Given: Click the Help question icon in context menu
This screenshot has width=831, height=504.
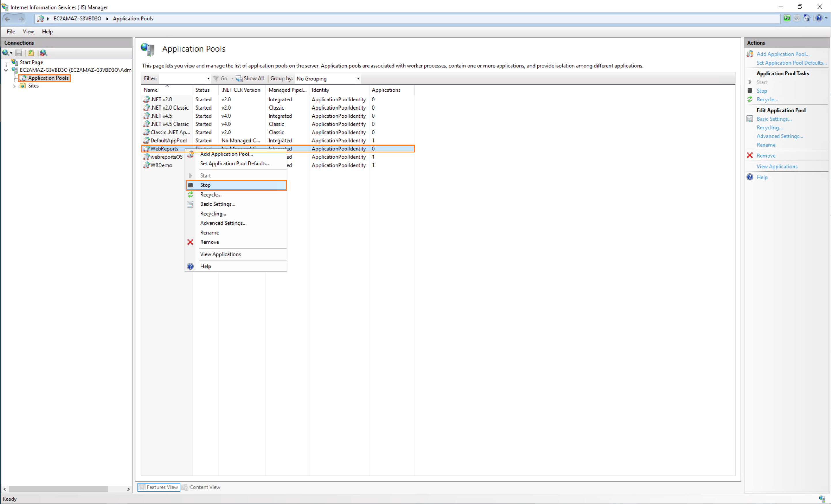Looking at the screenshot, I should tap(190, 266).
